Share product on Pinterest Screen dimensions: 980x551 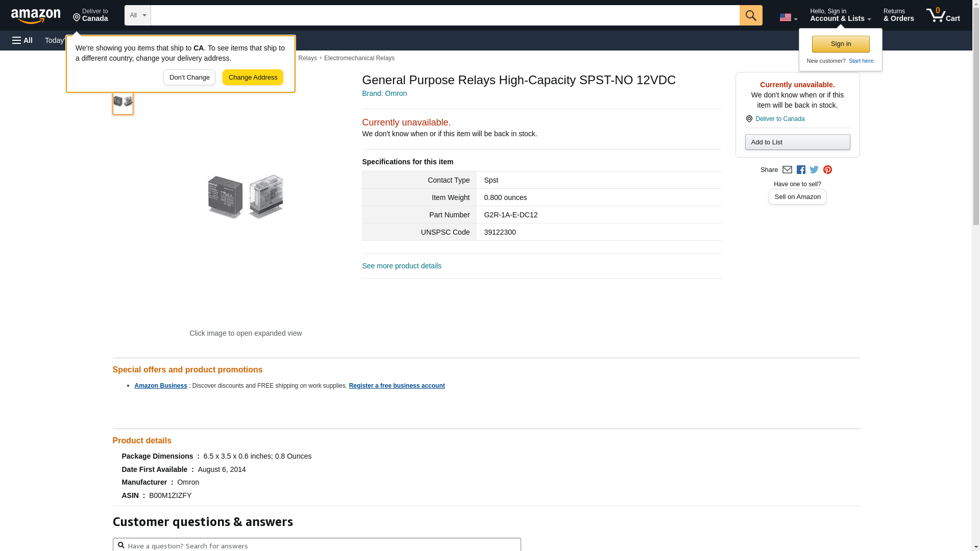[x=827, y=170]
